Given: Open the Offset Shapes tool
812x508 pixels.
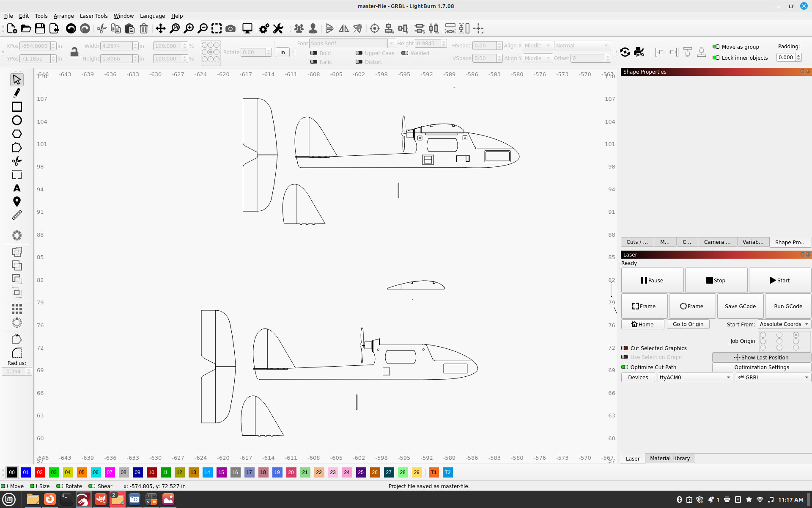Looking at the screenshot, I should coord(17,235).
